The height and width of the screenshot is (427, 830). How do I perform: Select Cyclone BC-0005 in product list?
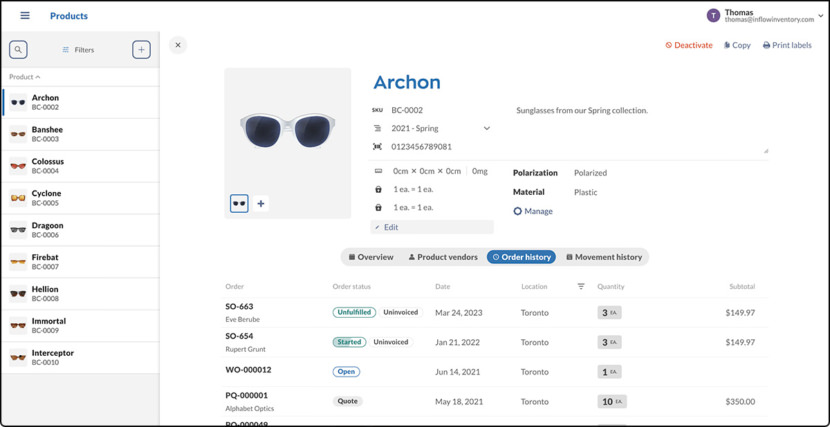(80, 198)
